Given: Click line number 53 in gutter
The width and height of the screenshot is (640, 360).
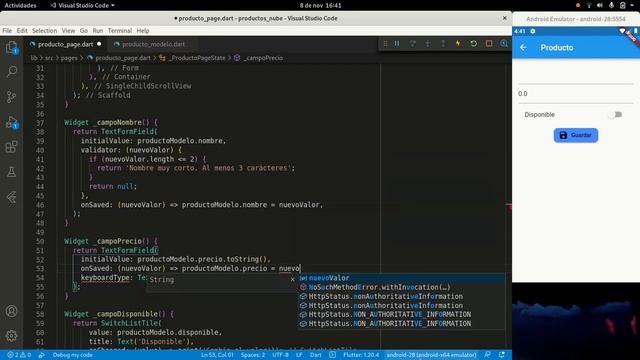Looking at the screenshot, I should [x=40, y=269].
